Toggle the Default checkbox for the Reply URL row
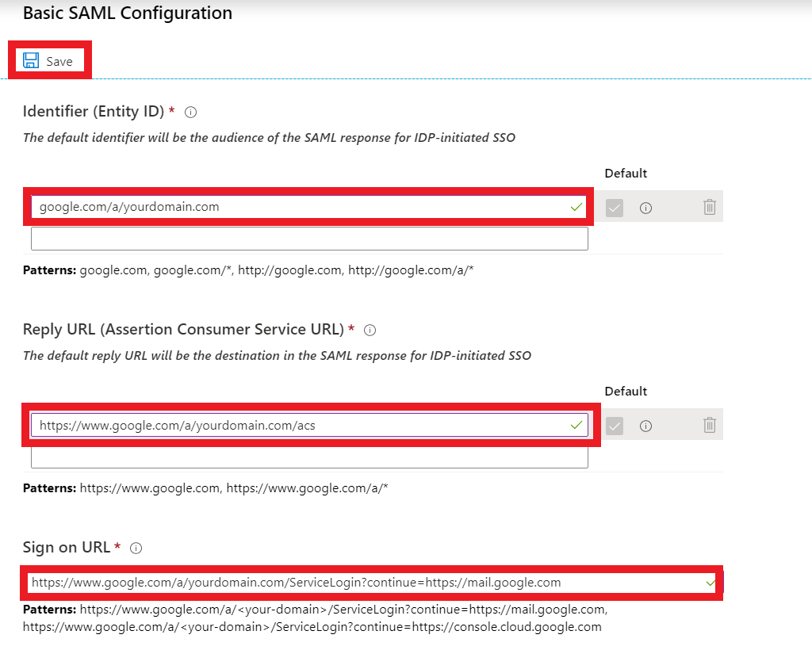 point(615,426)
